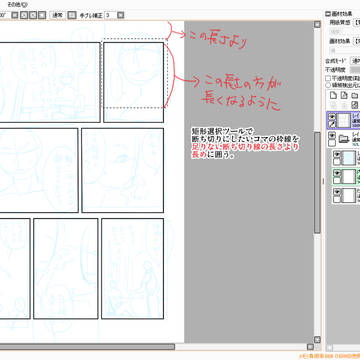Viewport: 360px width, 360px height.
Task: Enable the 不透明度保護 checkbox
Action: point(328,78)
